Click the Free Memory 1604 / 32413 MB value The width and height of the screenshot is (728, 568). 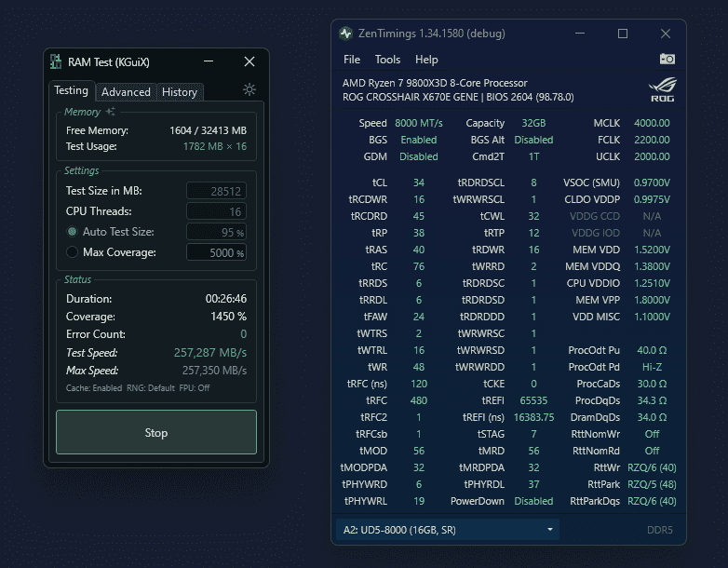pyautogui.click(x=208, y=130)
